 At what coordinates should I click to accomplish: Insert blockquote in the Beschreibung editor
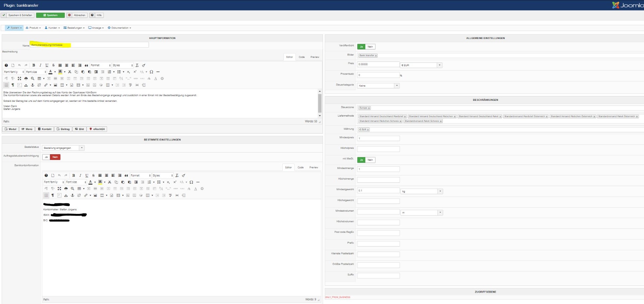(86, 66)
